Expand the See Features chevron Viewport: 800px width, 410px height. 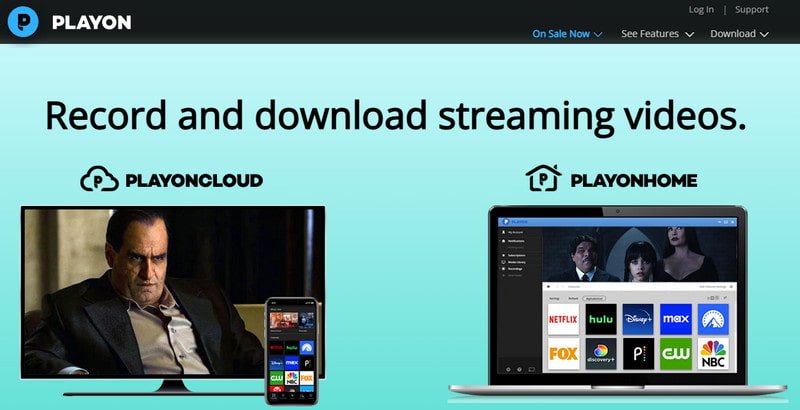click(689, 34)
